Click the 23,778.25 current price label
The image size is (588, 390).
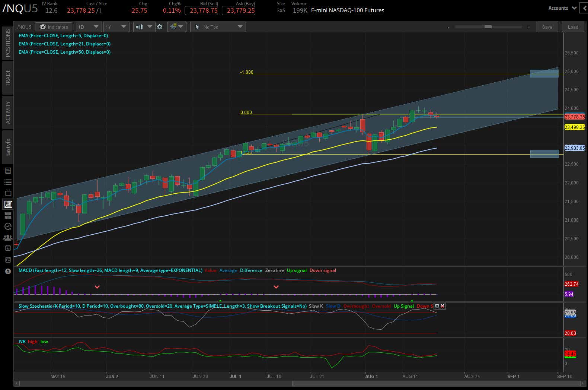[x=575, y=117]
